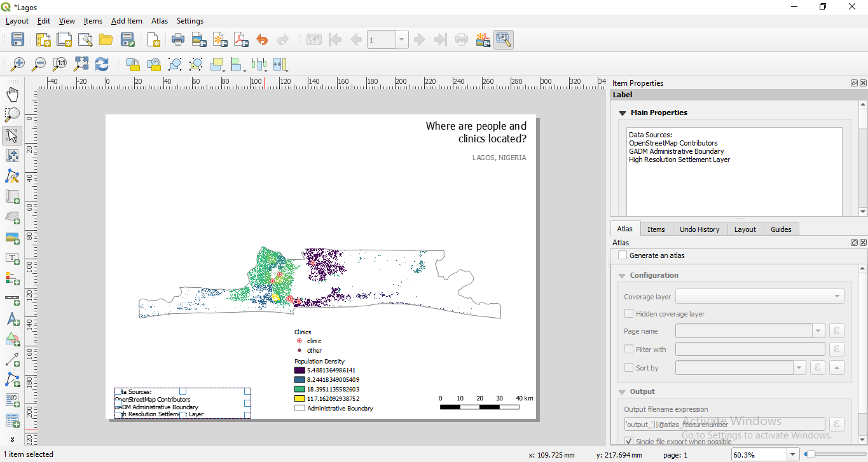Click the Item Properties panel scrollbar
The width and height of the screenshot is (868, 462).
(x=863, y=158)
